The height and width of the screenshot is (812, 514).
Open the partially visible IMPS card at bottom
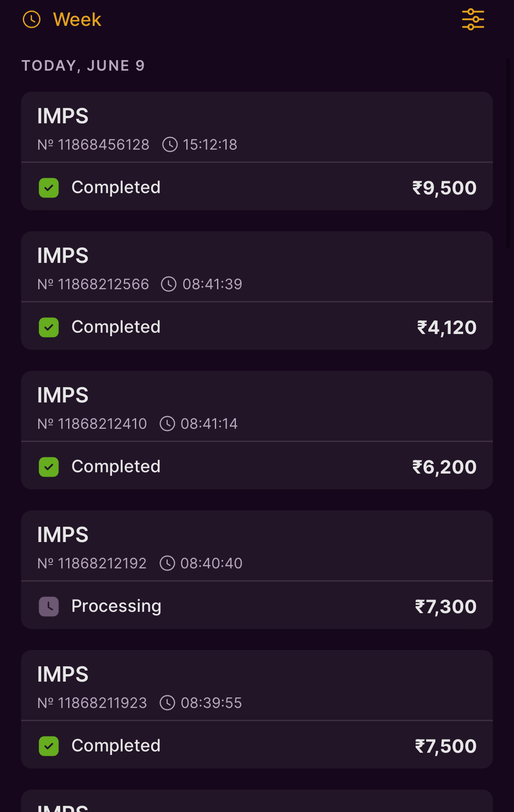pos(257,803)
